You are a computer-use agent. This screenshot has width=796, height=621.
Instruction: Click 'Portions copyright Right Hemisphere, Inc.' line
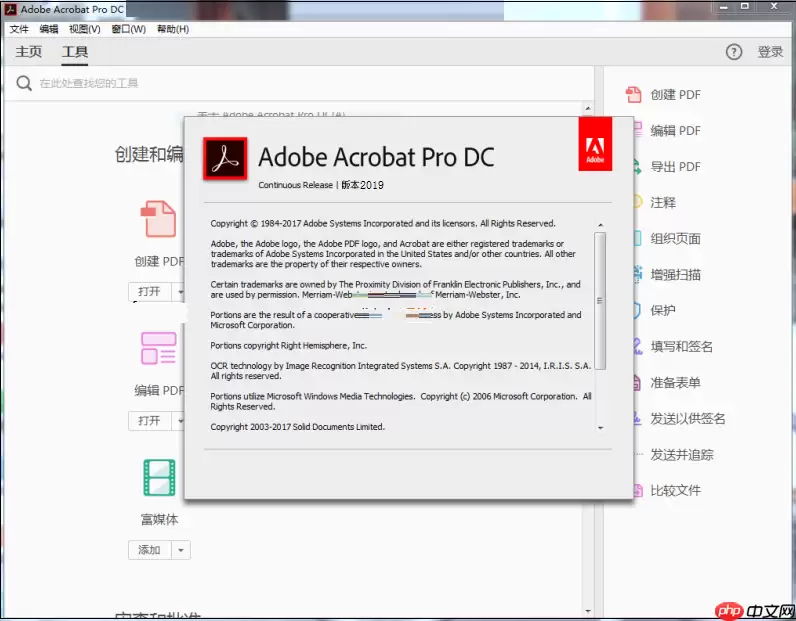[288, 345]
